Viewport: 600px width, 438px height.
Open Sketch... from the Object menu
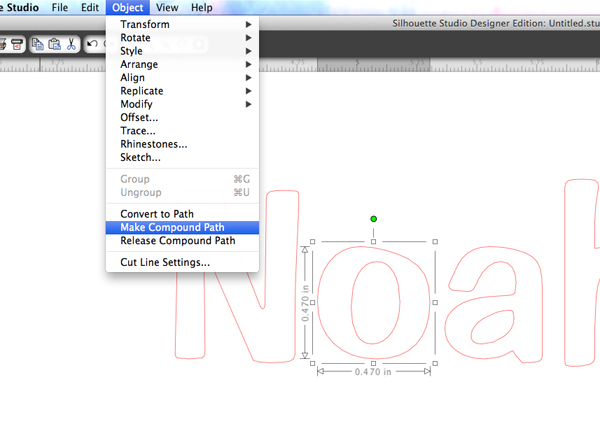(182, 157)
